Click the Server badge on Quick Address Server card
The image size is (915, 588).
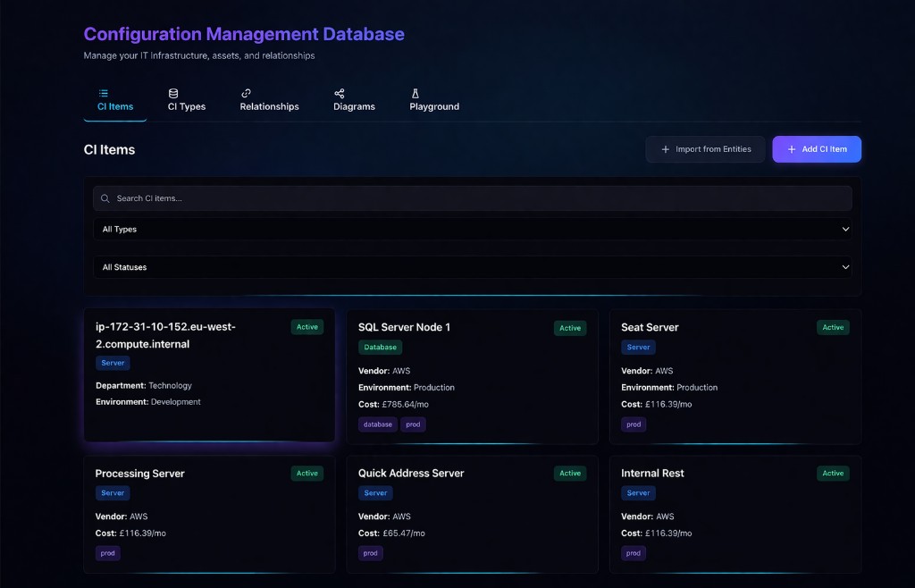(x=375, y=493)
